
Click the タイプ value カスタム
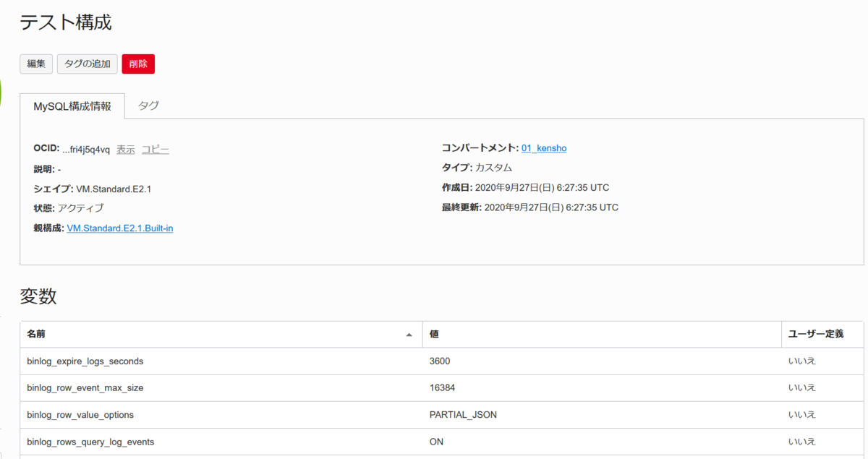[x=493, y=168]
